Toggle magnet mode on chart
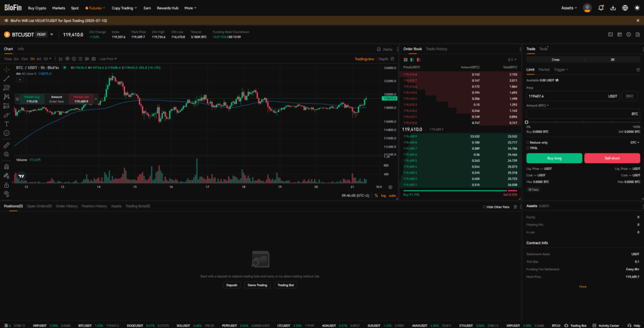Viewport: 644px width, 328px height. tap(6, 167)
